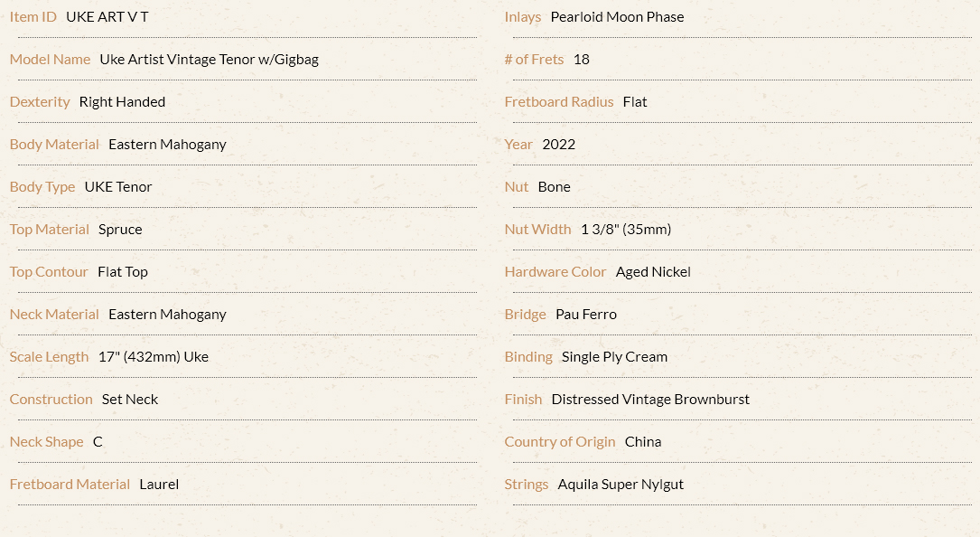This screenshot has height=537, width=980.
Task: Select the Aged Nickel Hardware Color value
Action: [x=653, y=272]
